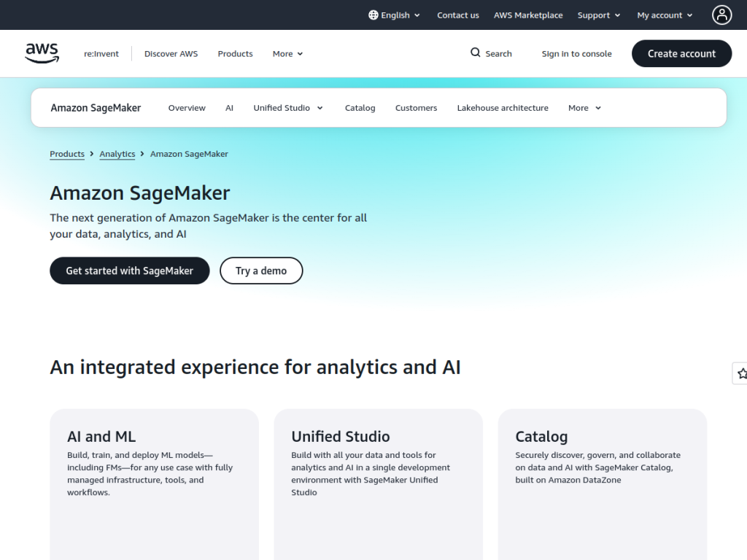Click Amazon SageMaker breadcrumb text
This screenshot has width=747, height=560.
[189, 154]
